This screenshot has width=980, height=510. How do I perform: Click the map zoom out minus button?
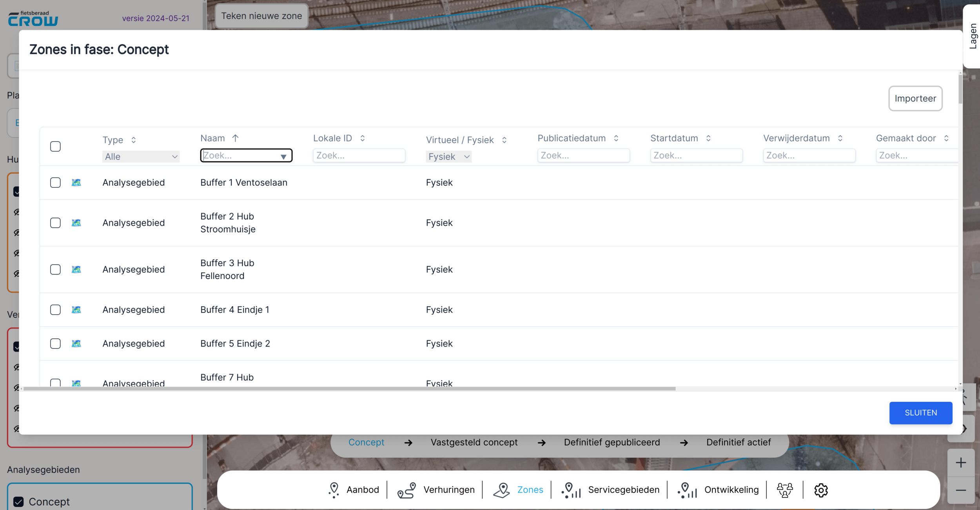(x=960, y=490)
